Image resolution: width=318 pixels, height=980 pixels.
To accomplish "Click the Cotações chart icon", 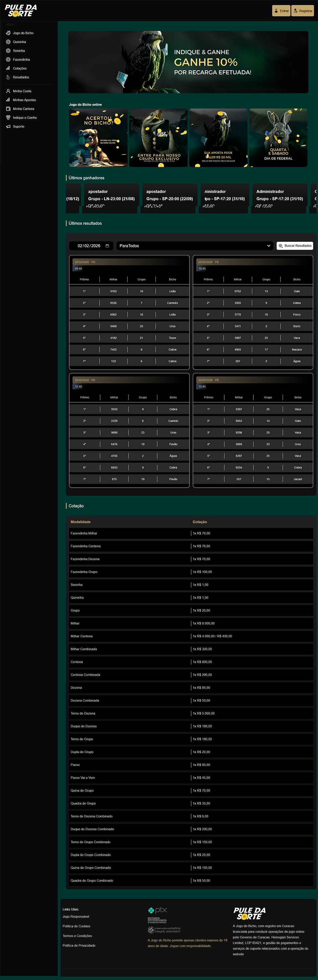I will coord(8,68).
